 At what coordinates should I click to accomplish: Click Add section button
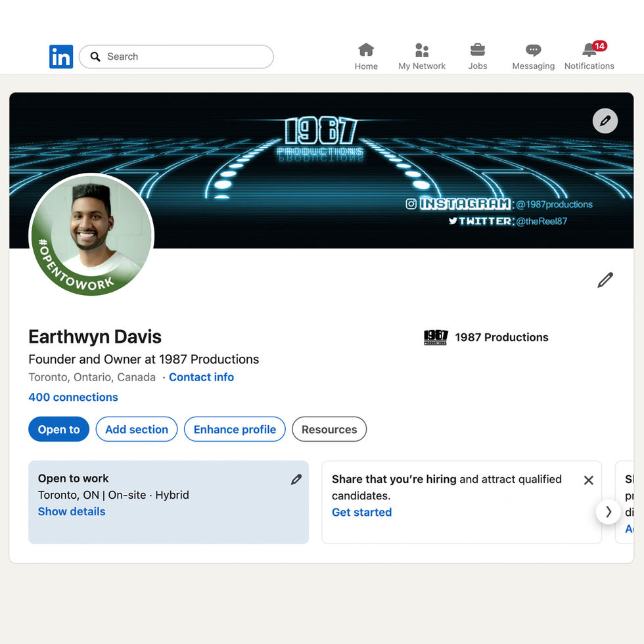pyautogui.click(x=137, y=429)
